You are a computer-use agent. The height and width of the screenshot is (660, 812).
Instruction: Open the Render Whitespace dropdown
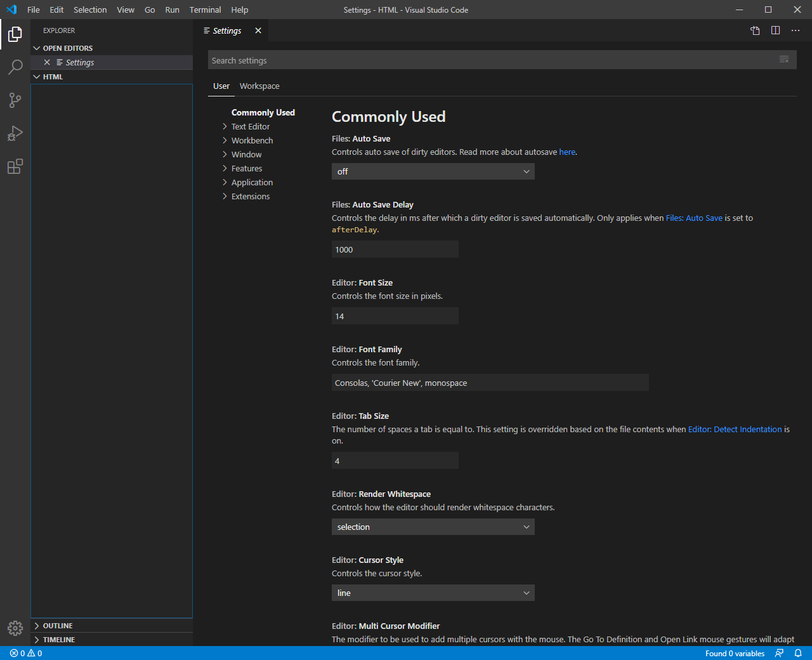click(433, 527)
